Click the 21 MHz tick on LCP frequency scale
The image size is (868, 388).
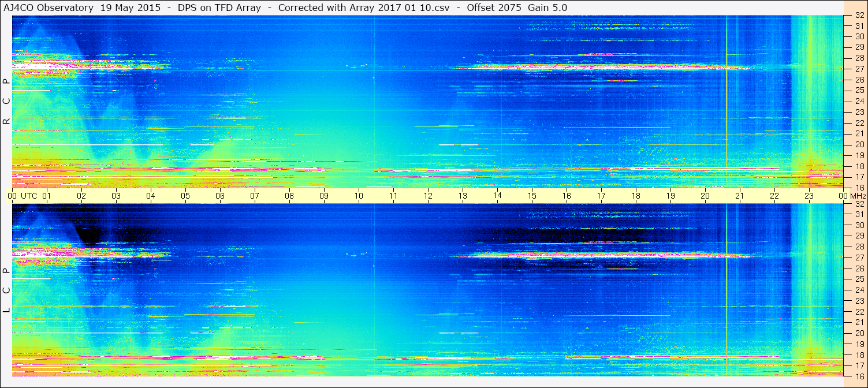pyautogui.click(x=859, y=322)
